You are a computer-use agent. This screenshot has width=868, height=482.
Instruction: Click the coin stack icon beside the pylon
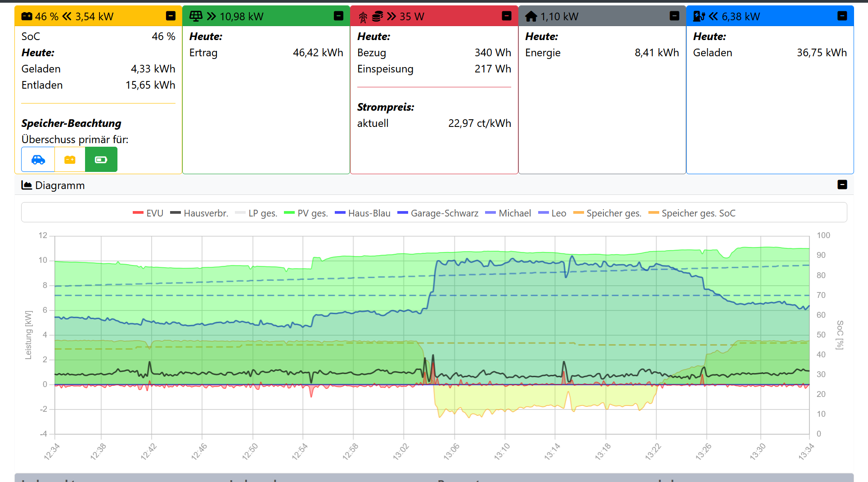click(377, 16)
